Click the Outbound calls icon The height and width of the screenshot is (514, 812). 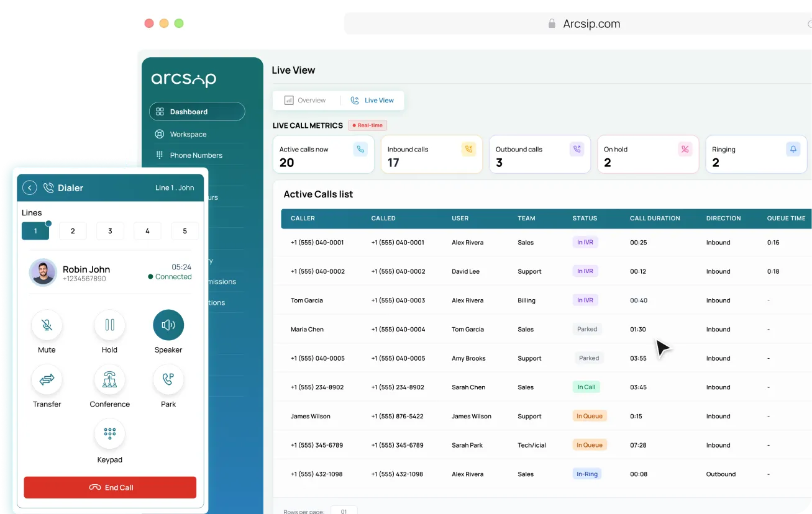click(x=577, y=149)
